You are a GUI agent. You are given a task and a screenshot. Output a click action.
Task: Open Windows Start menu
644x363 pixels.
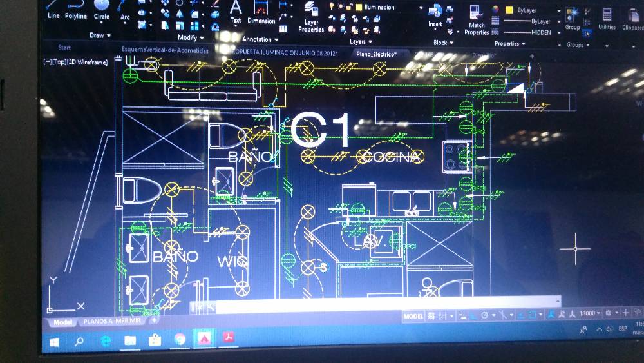point(54,342)
